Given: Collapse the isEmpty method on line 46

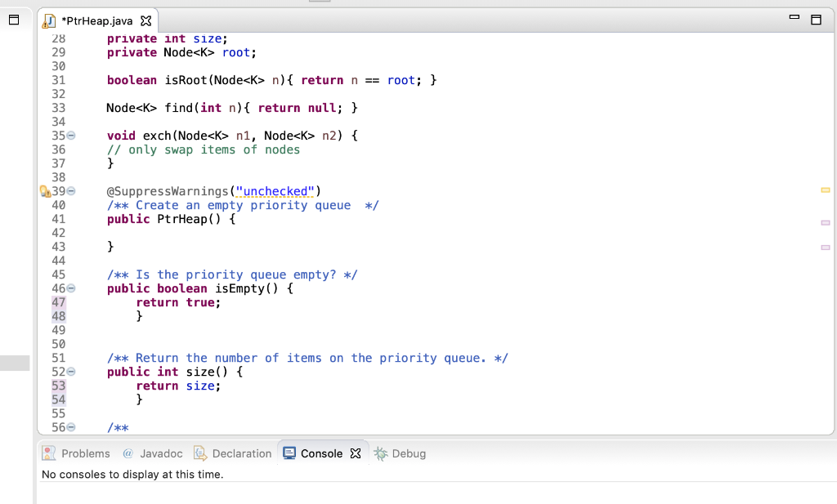Looking at the screenshot, I should coord(69,288).
